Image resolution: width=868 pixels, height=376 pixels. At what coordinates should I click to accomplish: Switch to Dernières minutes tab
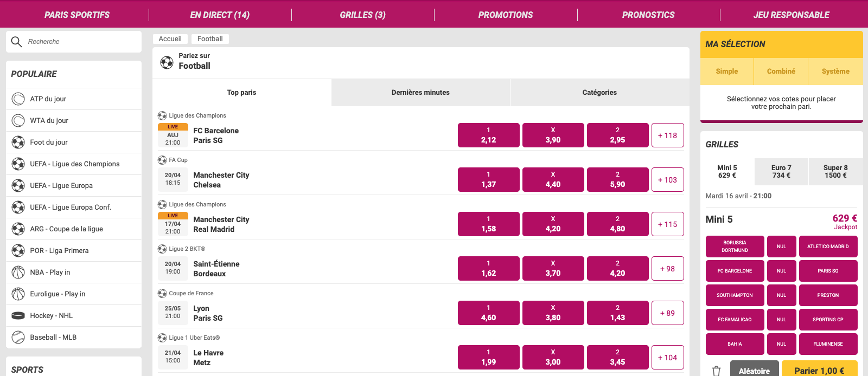[x=420, y=93]
